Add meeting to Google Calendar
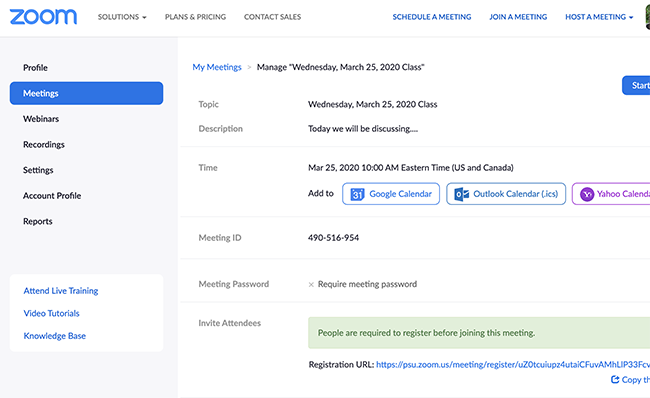The image size is (650, 398). click(391, 194)
